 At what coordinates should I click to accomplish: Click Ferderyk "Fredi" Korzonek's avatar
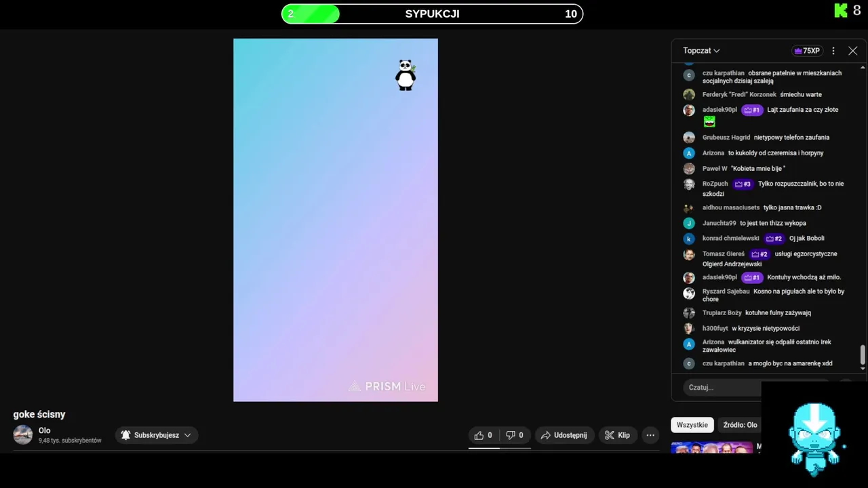click(x=689, y=94)
